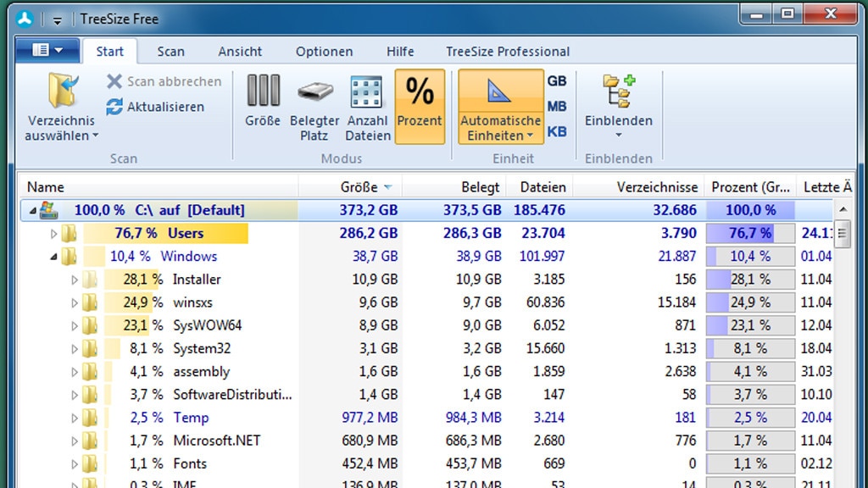Screen dimensions: 868x488
Task: Set unit to GB
Action: click(556, 80)
